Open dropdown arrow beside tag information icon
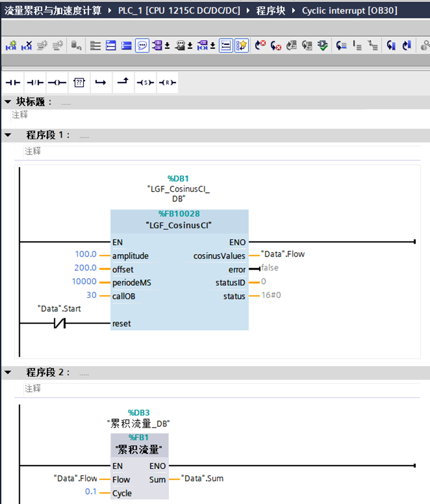Viewport: 430px width, 504px height. 190,46
